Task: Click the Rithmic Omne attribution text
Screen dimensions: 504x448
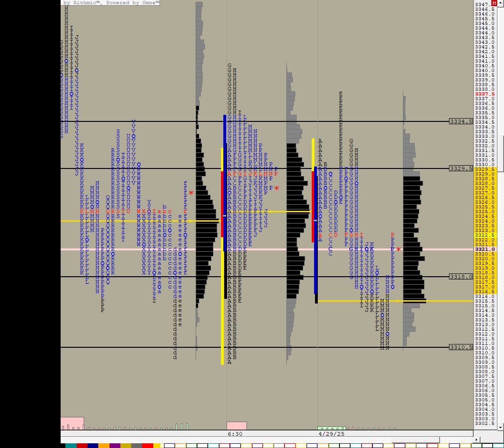Action: (x=111, y=2)
